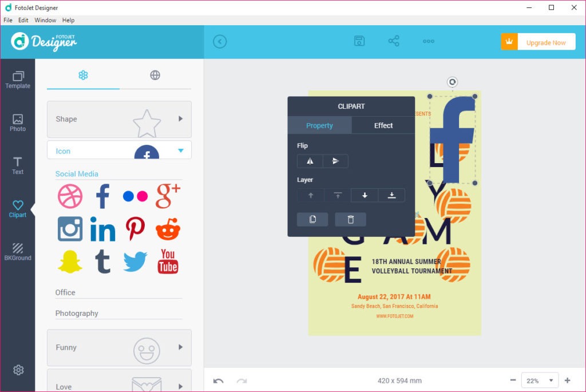Save the design with the save icon
This screenshot has height=392, width=586.
pyautogui.click(x=359, y=41)
